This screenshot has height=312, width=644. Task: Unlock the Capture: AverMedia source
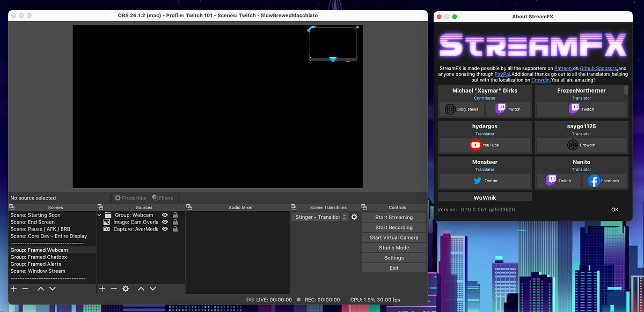point(174,229)
